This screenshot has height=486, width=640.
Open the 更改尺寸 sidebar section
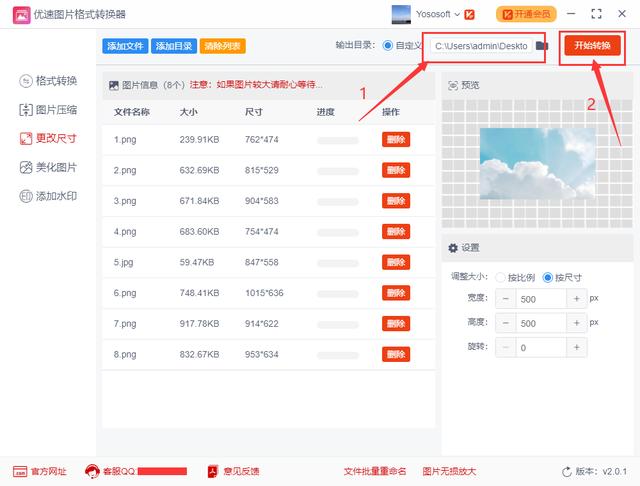(48, 138)
